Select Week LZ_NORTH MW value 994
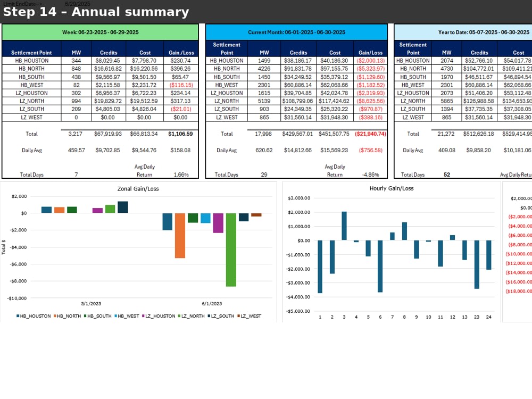The width and height of the screenshot is (532, 399). click(76, 101)
